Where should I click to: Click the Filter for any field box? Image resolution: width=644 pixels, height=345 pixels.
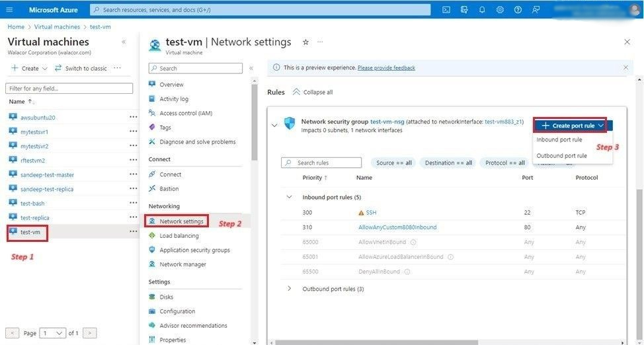point(69,89)
